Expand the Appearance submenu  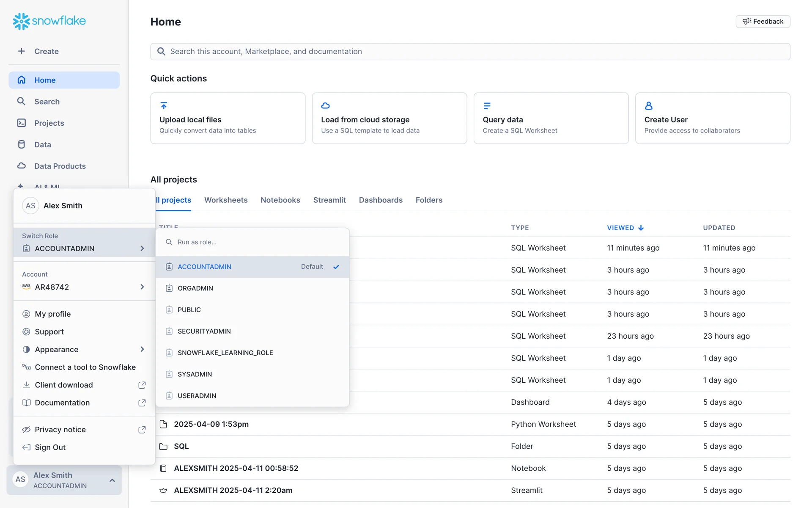pyautogui.click(x=142, y=349)
